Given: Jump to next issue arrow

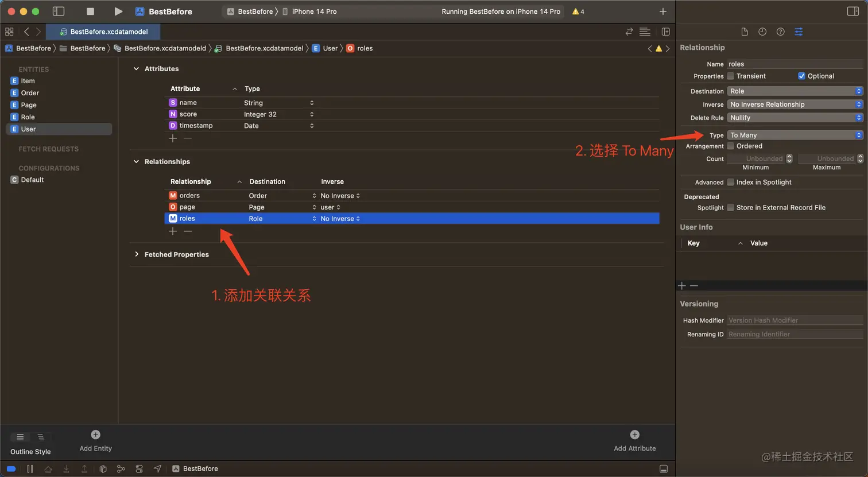Looking at the screenshot, I should click(x=668, y=48).
